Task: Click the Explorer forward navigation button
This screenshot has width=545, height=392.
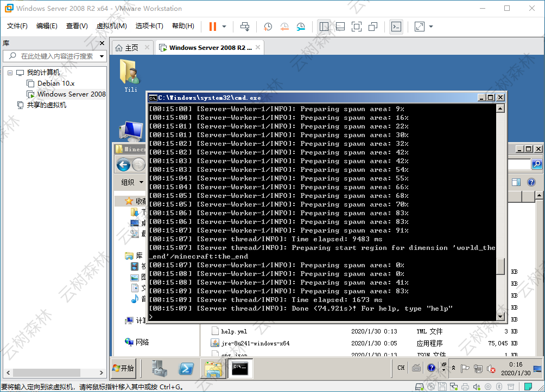Action: [x=138, y=165]
